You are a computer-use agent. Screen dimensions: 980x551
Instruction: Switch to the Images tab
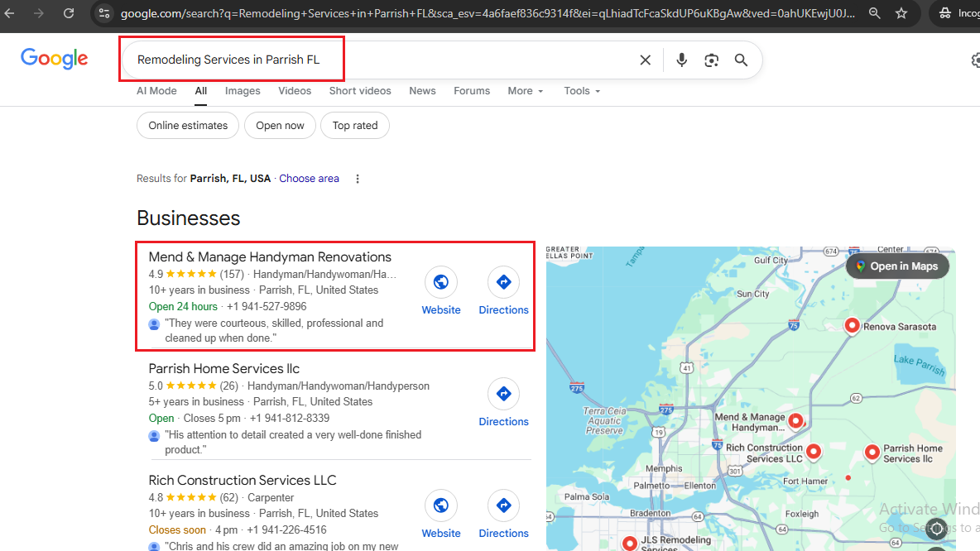[x=243, y=91]
